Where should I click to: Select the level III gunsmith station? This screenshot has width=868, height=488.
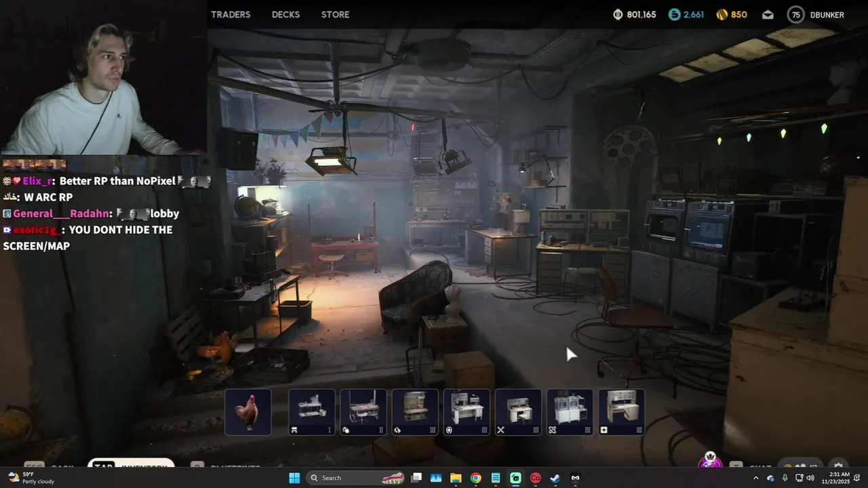pyautogui.click(x=415, y=412)
